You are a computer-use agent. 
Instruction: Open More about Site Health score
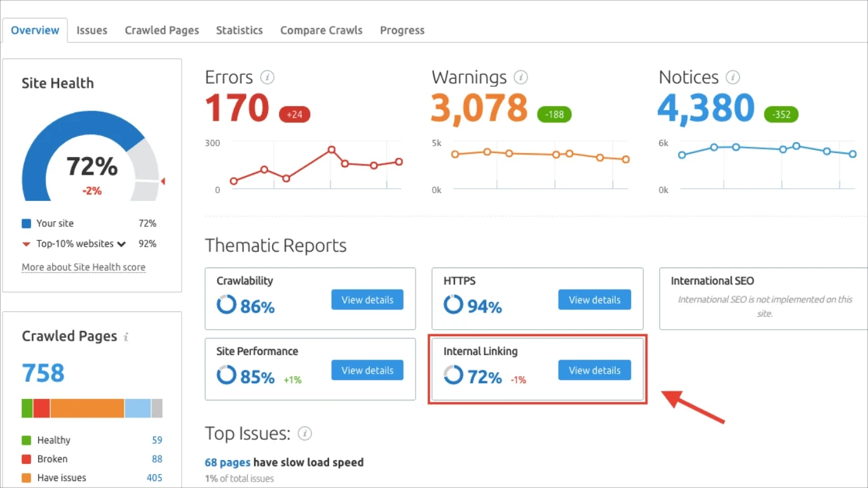click(x=83, y=267)
